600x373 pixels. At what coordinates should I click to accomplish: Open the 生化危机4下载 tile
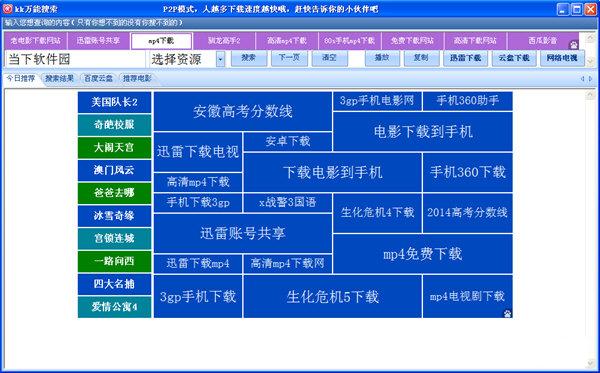377,213
